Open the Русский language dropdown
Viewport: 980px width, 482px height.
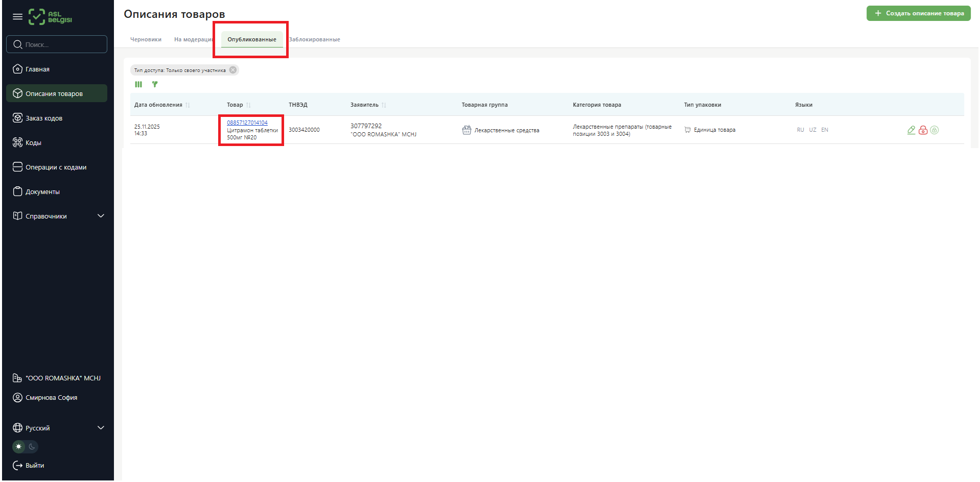pos(101,428)
